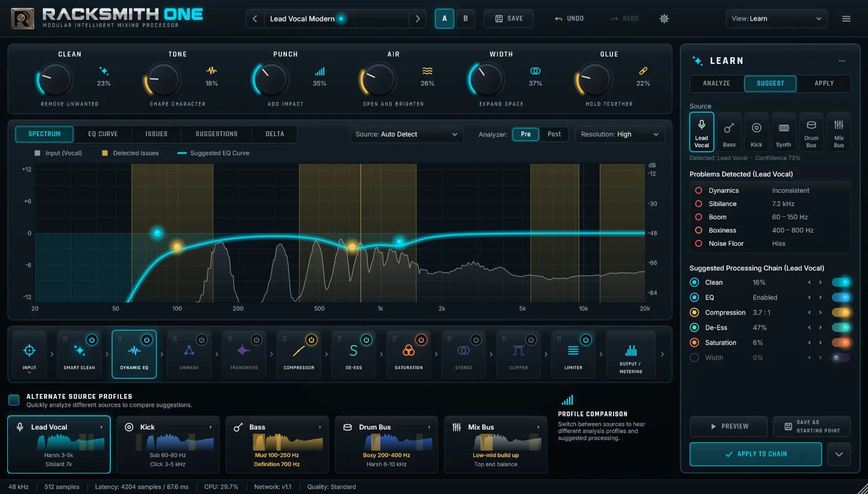Image resolution: width=868 pixels, height=494 pixels.
Task: Select the Stereo module
Action: pos(464,354)
